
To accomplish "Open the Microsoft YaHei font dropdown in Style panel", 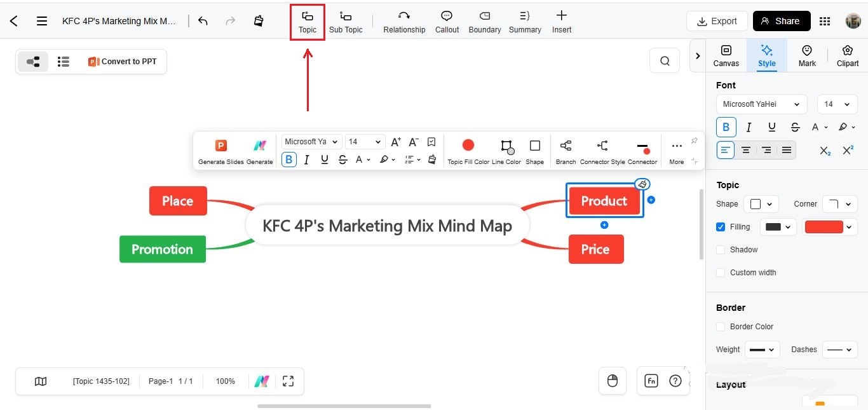I will click(761, 104).
